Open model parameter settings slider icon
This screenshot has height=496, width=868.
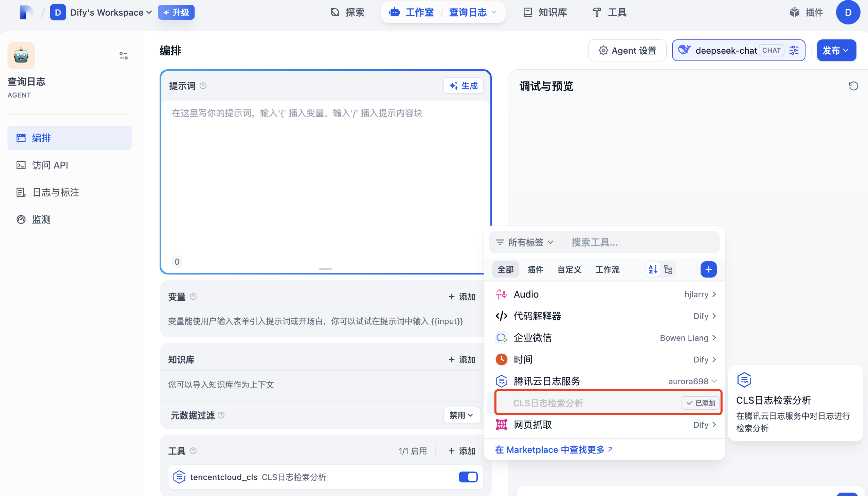pyautogui.click(x=794, y=50)
